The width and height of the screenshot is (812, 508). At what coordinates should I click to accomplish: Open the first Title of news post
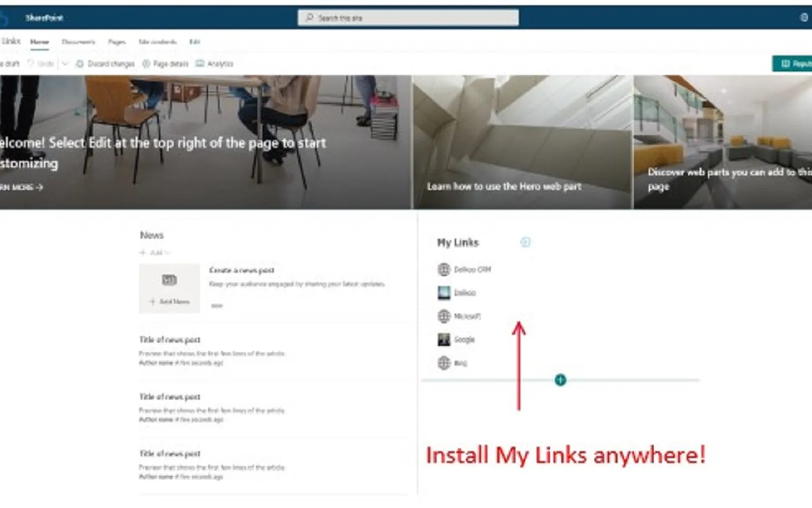click(170, 339)
